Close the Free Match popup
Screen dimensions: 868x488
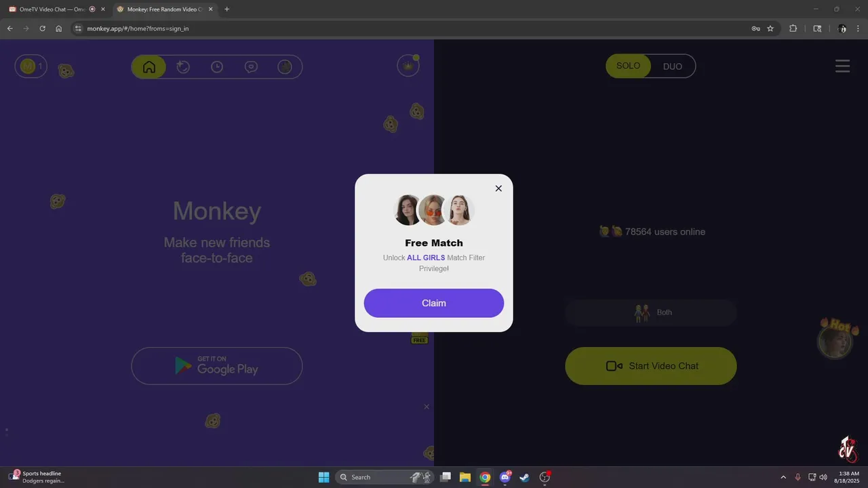click(498, 188)
